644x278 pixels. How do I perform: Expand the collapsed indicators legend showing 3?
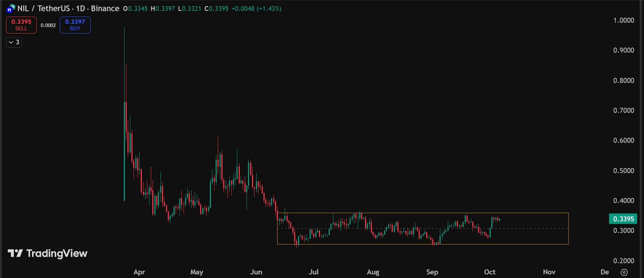(x=14, y=42)
